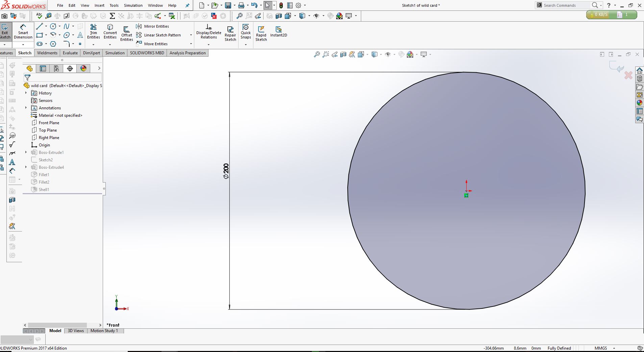Activate the Trim Entities tool
Image resolution: width=644 pixels, height=352 pixels.
tap(94, 32)
